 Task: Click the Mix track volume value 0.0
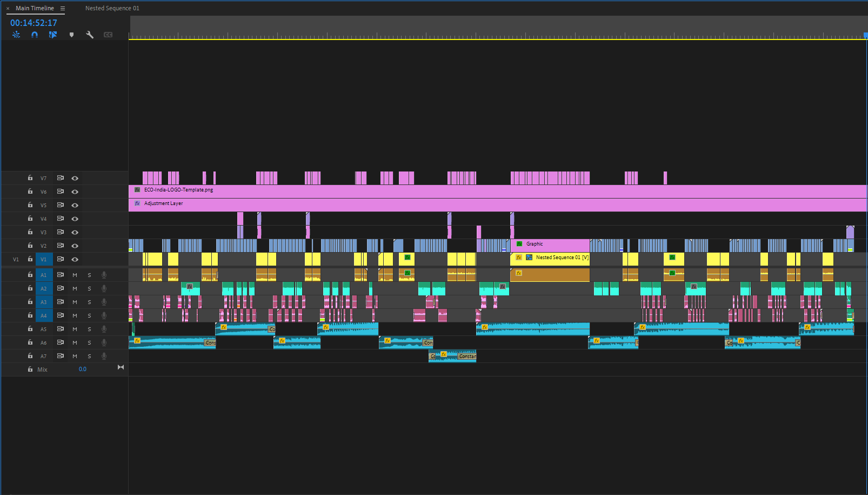[82, 368]
